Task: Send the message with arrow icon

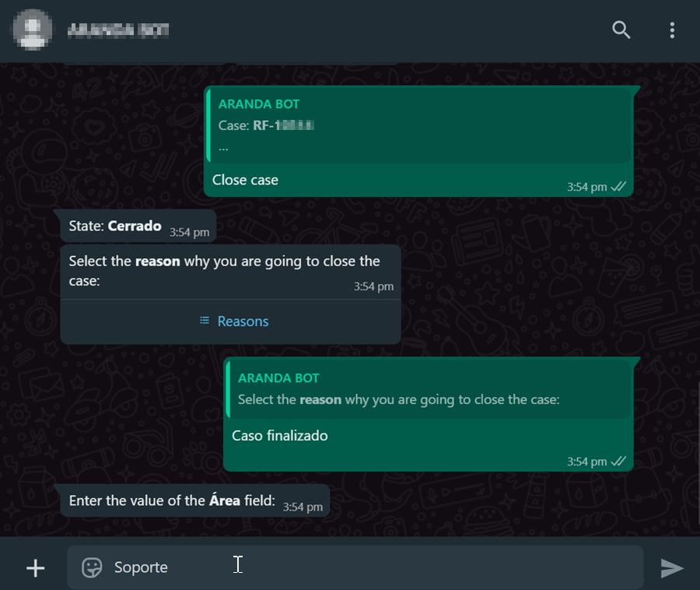Action: coord(671,568)
